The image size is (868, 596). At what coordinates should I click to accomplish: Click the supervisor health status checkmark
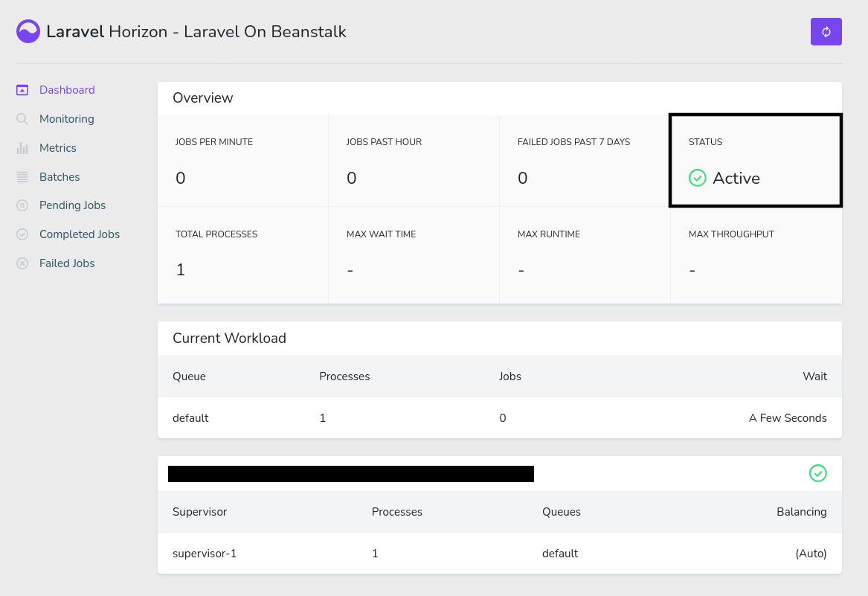(x=818, y=473)
